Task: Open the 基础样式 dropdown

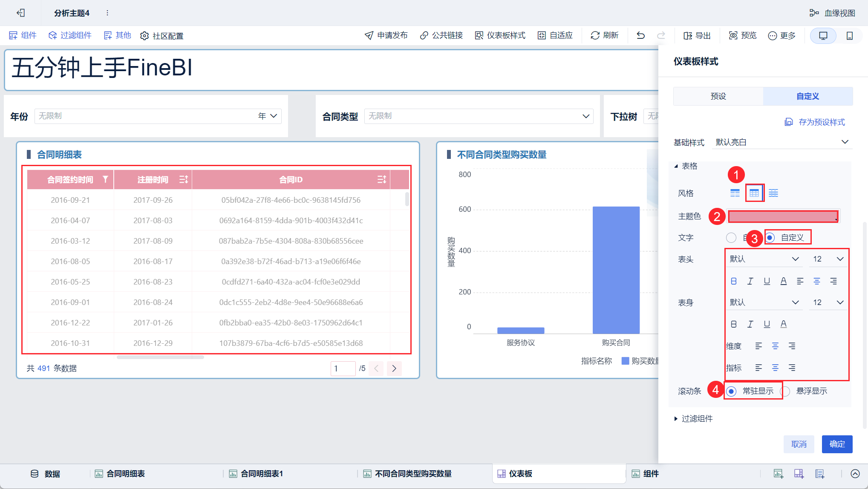Action: pos(782,142)
